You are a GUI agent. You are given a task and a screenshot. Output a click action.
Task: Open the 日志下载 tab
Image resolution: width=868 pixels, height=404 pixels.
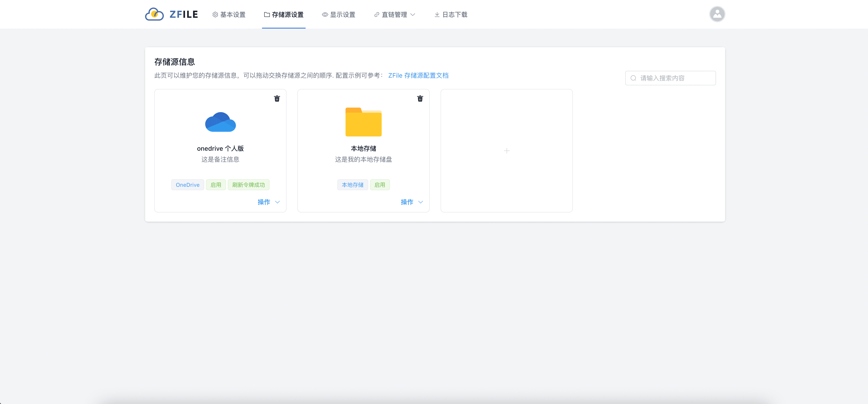pyautogui.click(x=451, y=15)
